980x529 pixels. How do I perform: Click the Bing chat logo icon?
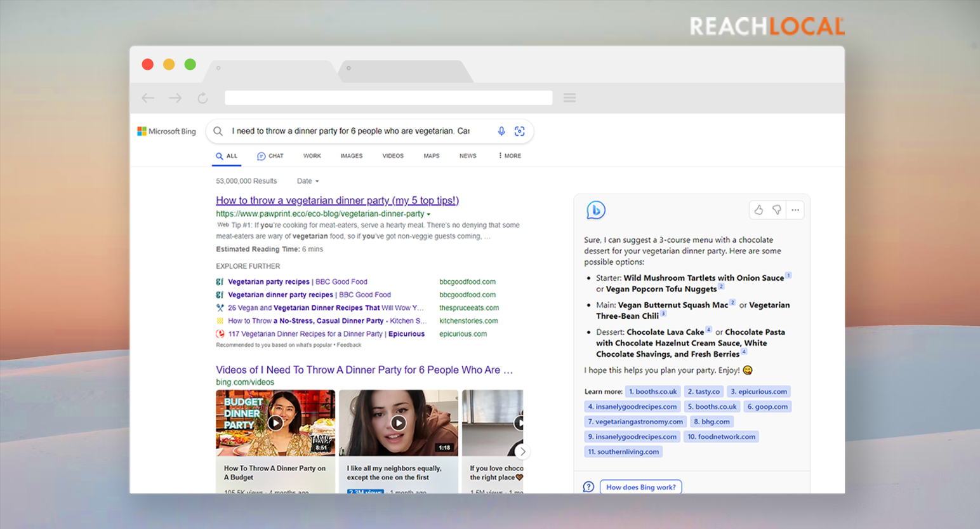point(595,210)
